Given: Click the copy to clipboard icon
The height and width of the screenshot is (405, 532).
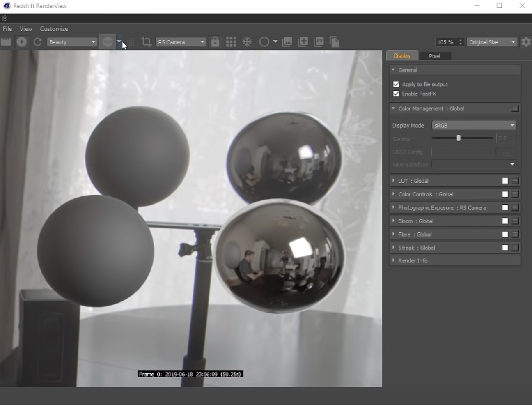Looking at the screenshot, I should point(335,42).
